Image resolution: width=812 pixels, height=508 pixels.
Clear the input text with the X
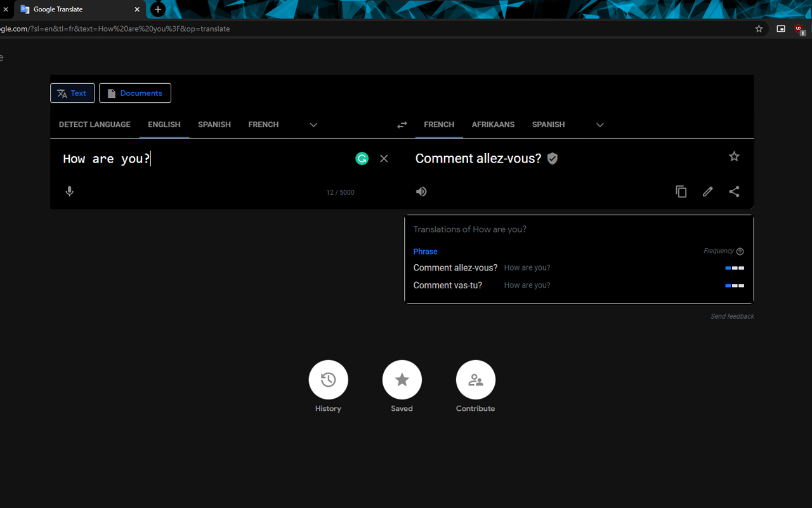point(384,158)
